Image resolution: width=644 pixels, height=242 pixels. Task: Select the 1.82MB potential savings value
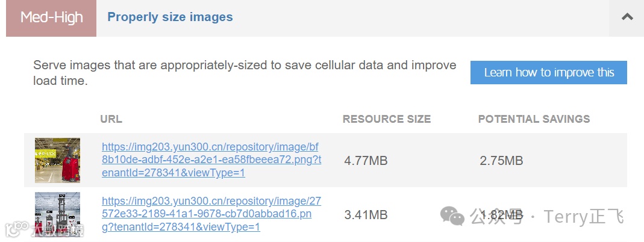[501, 215]
